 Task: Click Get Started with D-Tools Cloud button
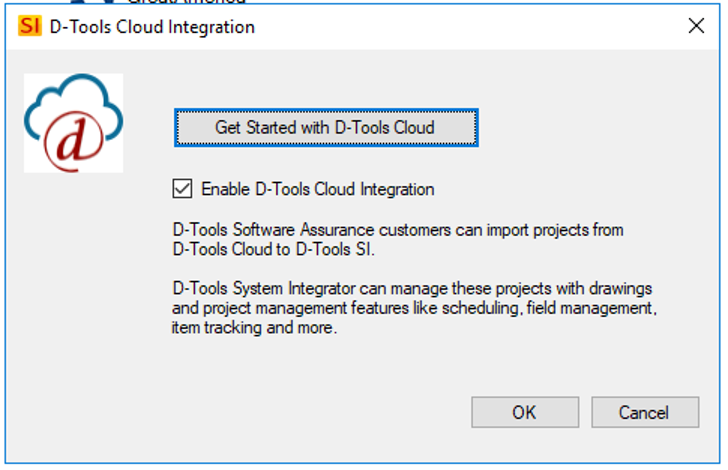pos(326,128)
